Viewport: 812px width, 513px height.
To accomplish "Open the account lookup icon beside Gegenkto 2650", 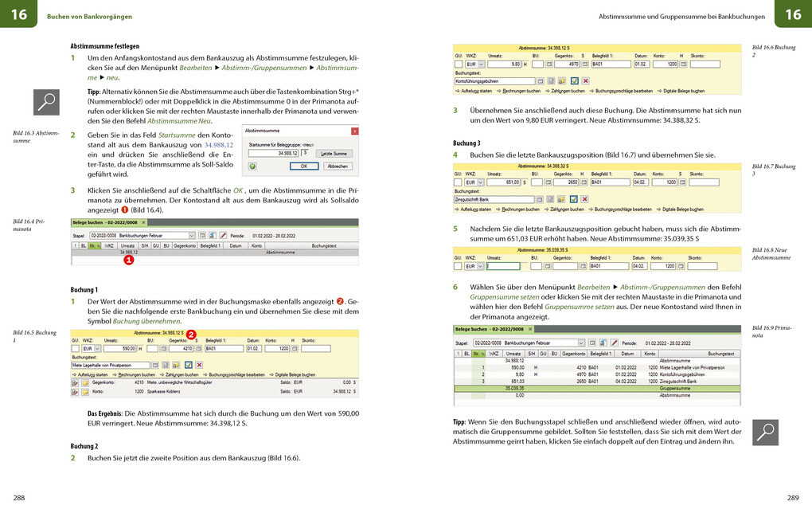I will (584, 182).
